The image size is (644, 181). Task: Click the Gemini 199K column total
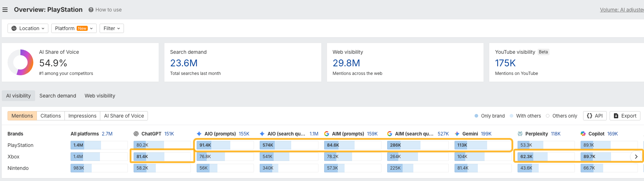tap(486, 134)
